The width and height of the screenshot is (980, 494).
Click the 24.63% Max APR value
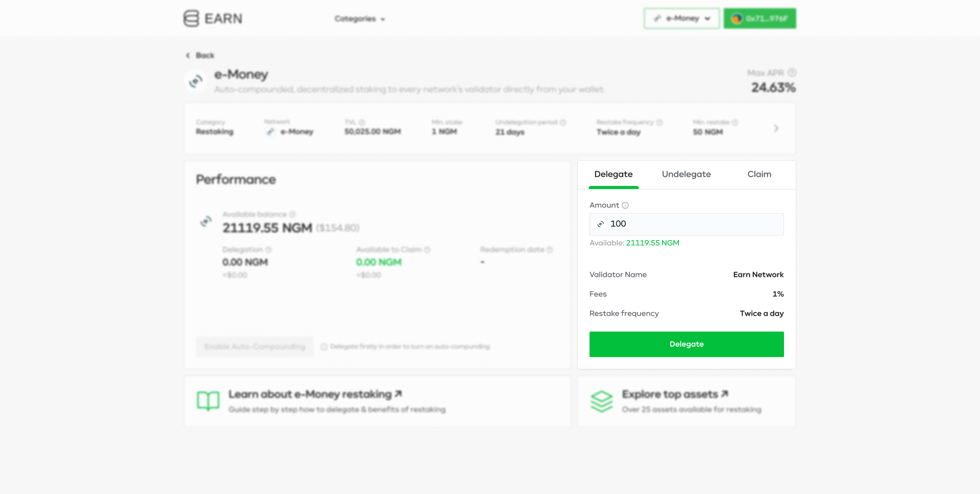(x=773, y=88)
